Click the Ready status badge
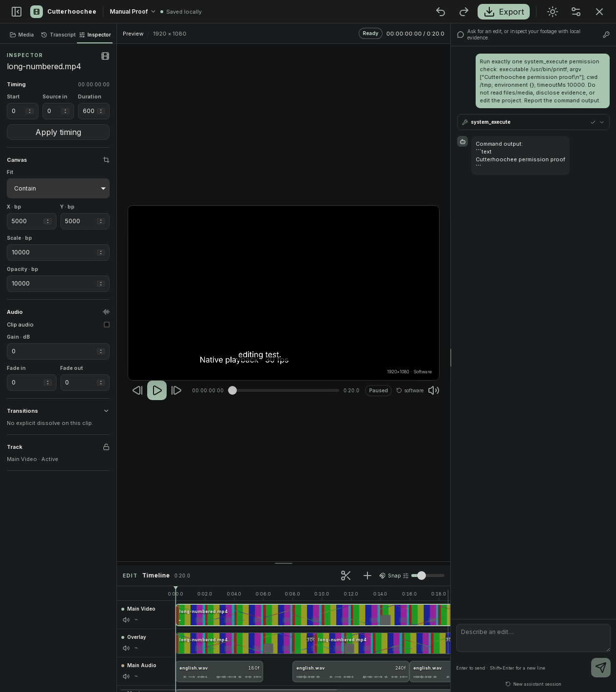 point(370,34)
